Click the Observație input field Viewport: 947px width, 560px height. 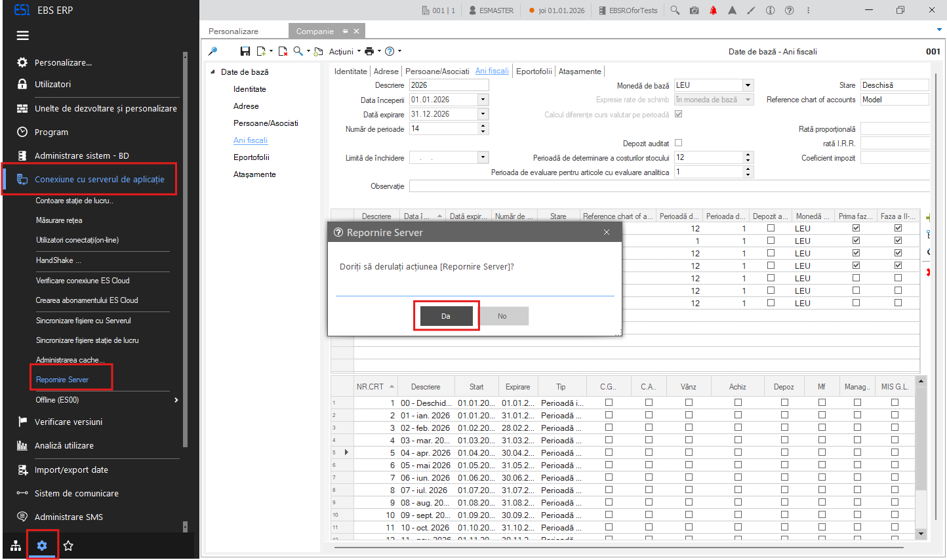click(x=669, y=186)
